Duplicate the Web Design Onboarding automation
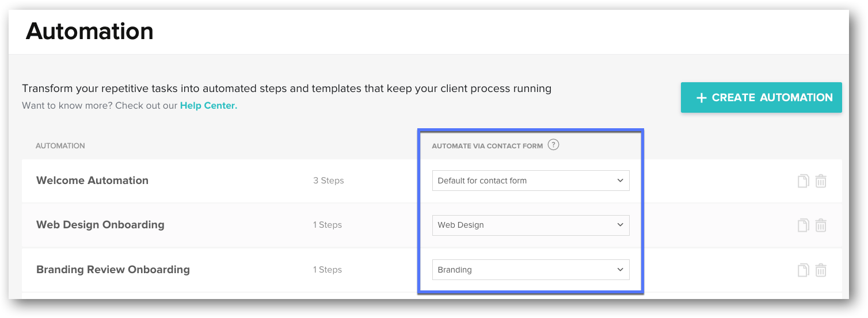This screenshot has height=318, width=868. pos(803,225)
